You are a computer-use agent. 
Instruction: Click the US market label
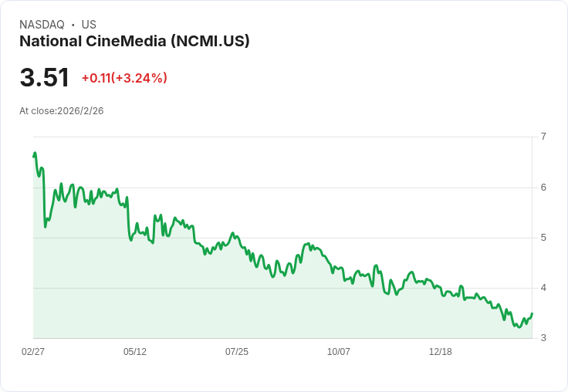(x=89, y=25)
